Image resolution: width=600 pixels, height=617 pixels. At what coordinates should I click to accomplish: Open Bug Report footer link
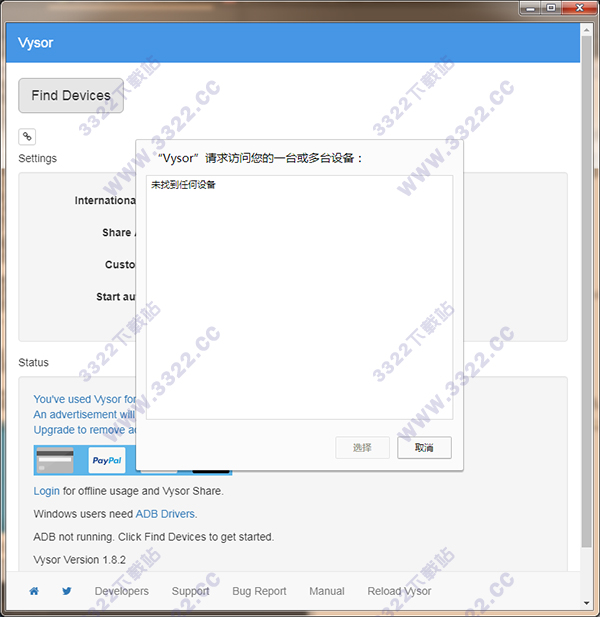click(x=259, y=591)
